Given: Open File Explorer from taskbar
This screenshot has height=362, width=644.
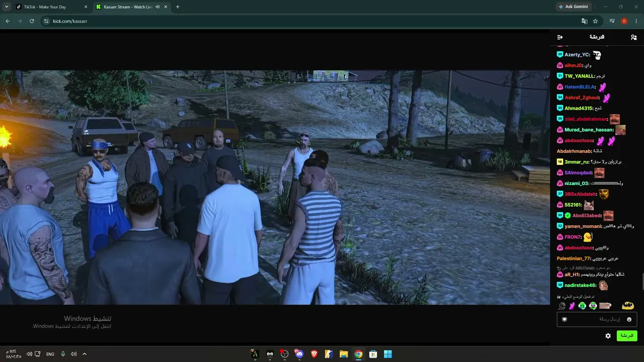Looking at the screenshot, I should pos(344,354).
